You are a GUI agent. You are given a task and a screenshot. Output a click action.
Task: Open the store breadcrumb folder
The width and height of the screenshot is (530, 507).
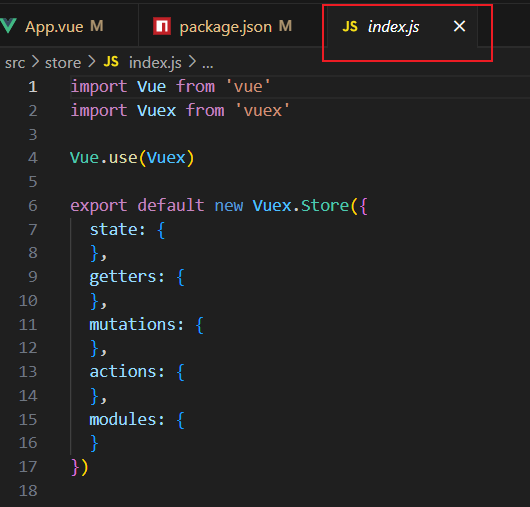click(63, 63)
